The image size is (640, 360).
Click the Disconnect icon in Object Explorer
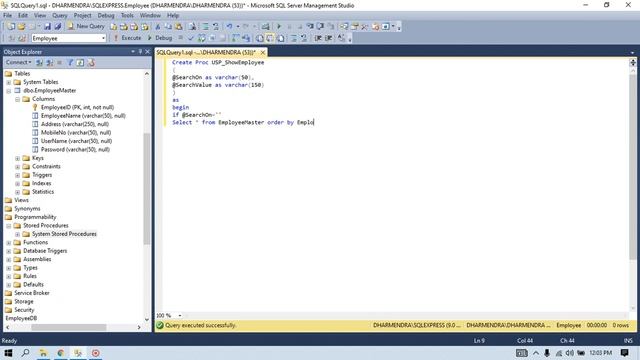point(49,62)
